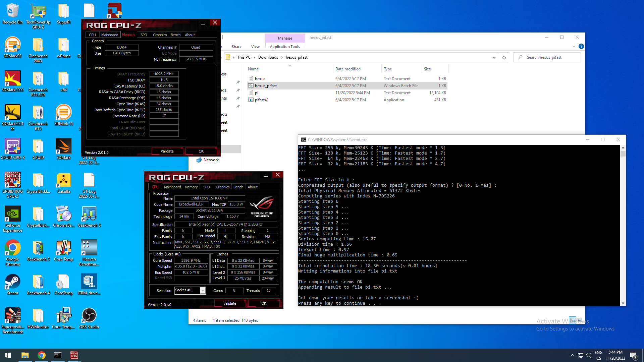
Task: Launch Superposition Benchmark icon
Action: pos(12,321)
